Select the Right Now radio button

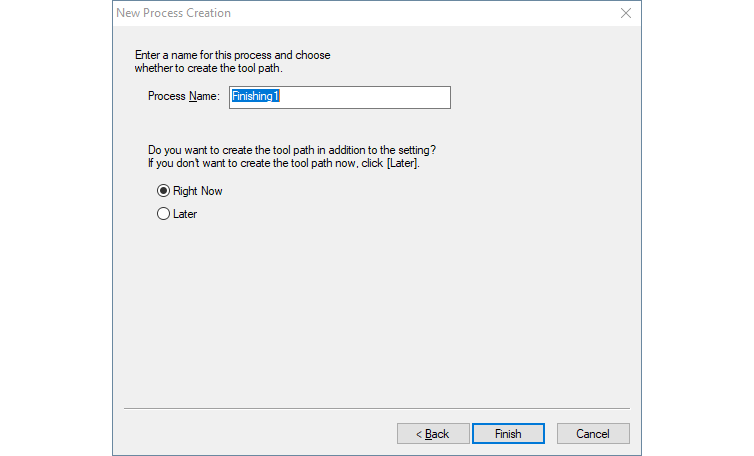164,191
